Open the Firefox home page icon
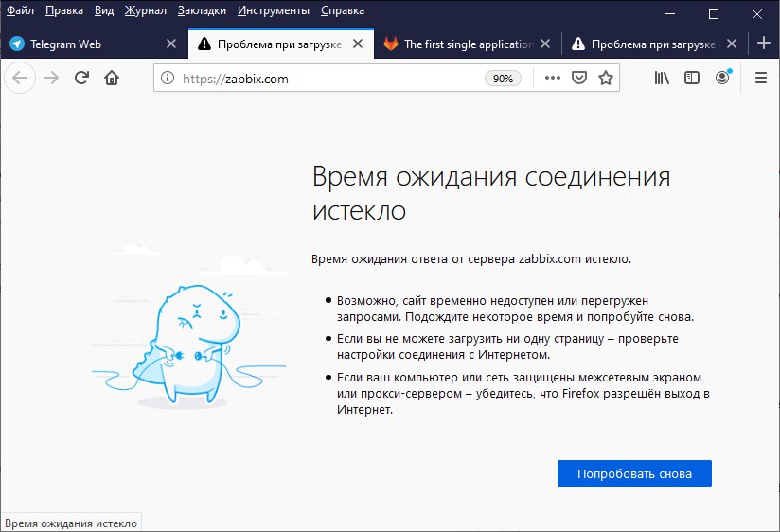 pos(112,78)
